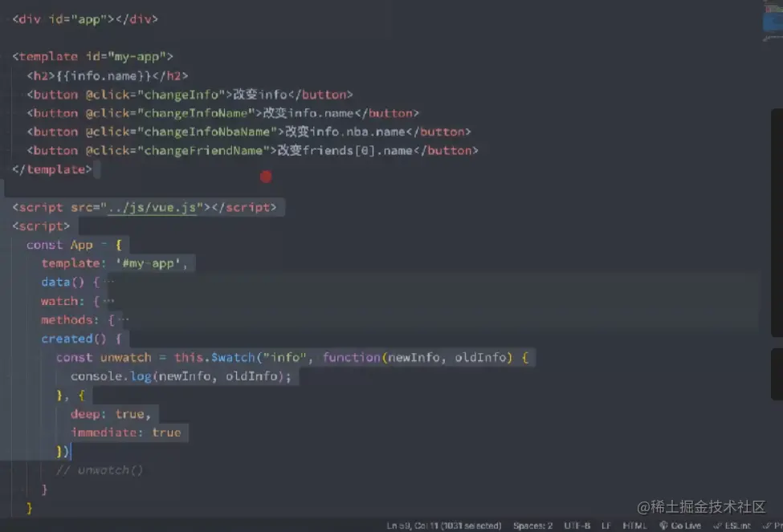Click the closing </template> tag

pos(52,169)
